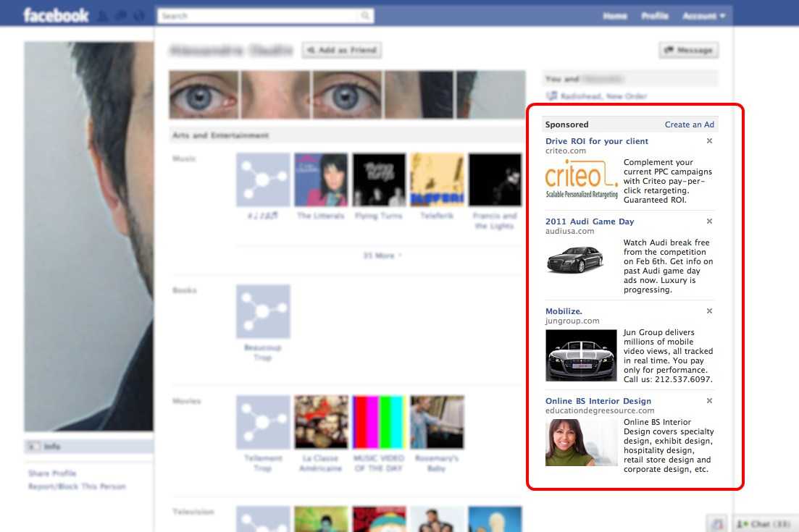Click the Message button

click(688, 50)
